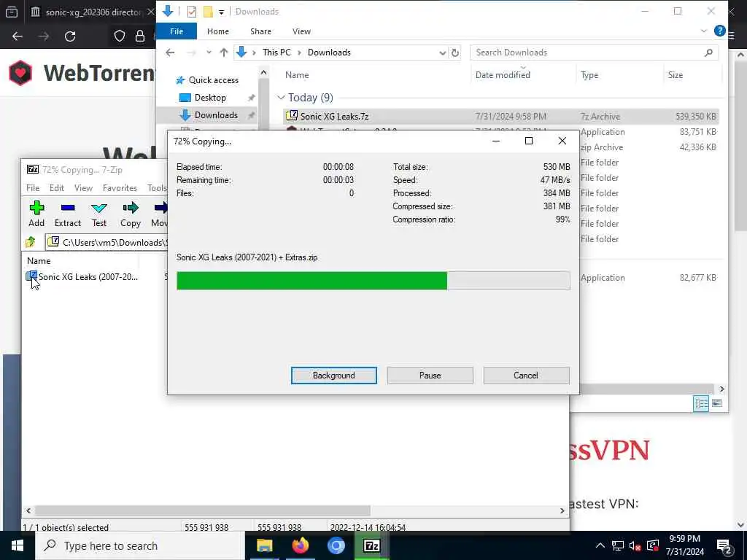Open the 7-Zip Favorites menu
Viewport: 747px width, 560px height.
coord(120,188)
